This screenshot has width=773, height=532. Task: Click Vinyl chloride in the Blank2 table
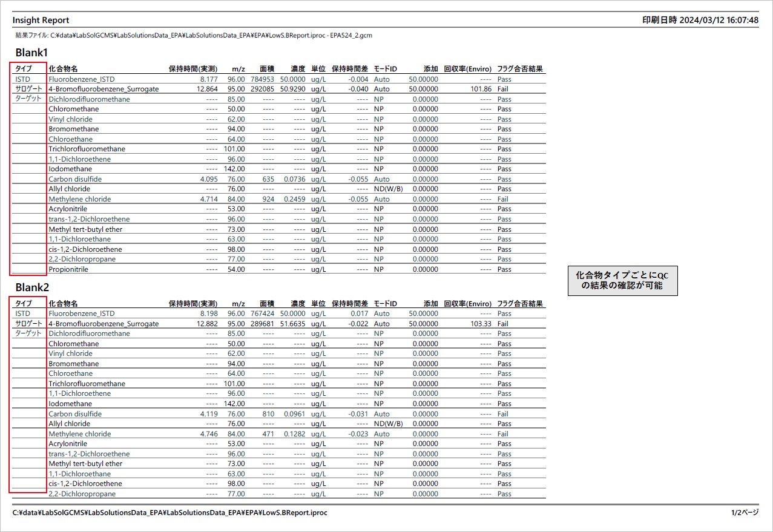[70, 353]
